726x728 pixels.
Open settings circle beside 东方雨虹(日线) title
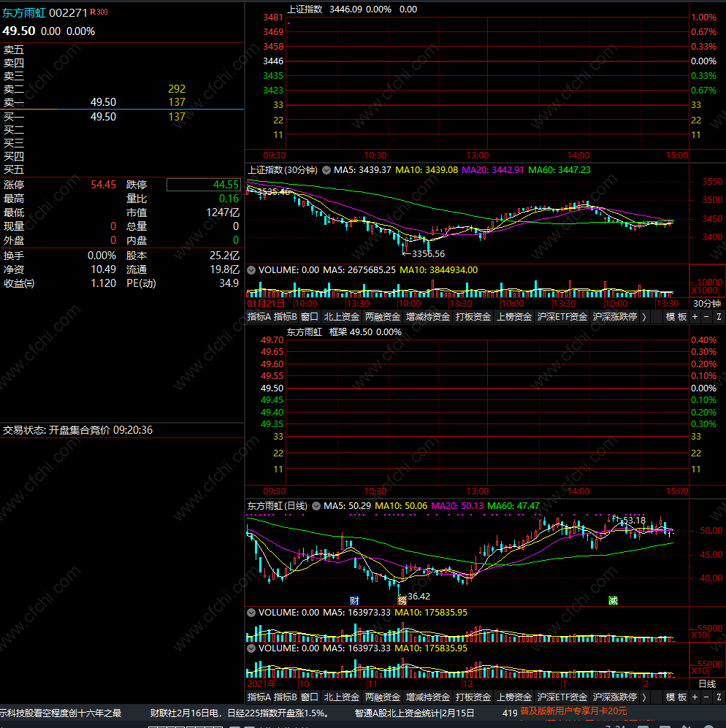(x=316, y=506)
